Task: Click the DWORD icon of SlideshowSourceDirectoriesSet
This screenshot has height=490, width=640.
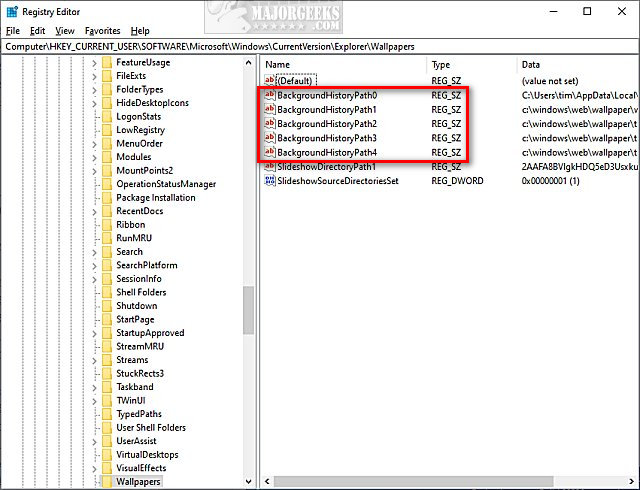Action: point(270,180)
